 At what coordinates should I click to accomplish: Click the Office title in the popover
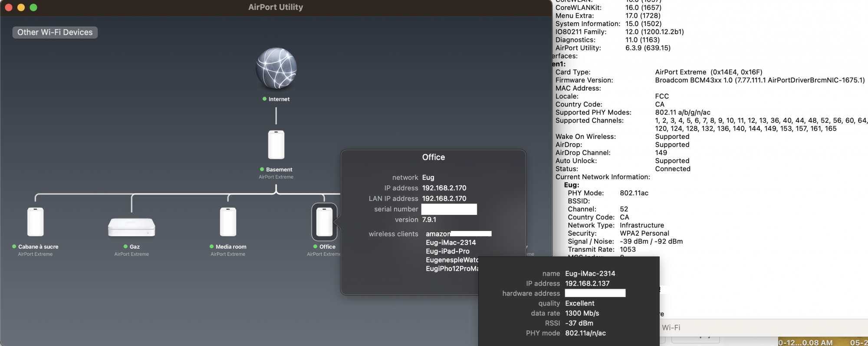(434, 157)
